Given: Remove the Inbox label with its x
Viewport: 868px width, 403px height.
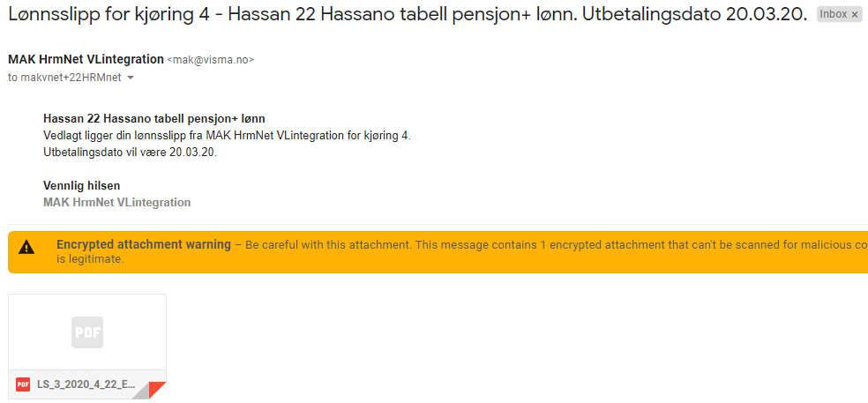Looking at the screenshot, I should pos(854,15).
